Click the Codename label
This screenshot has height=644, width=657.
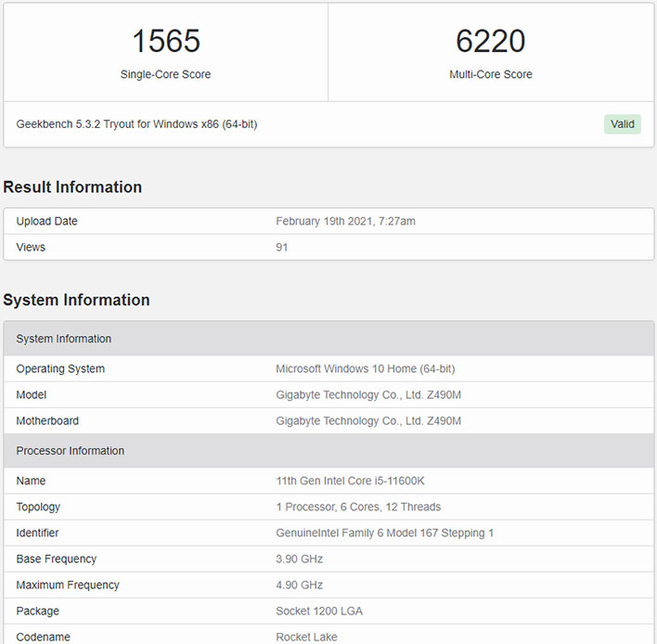(x=44, y=637)
